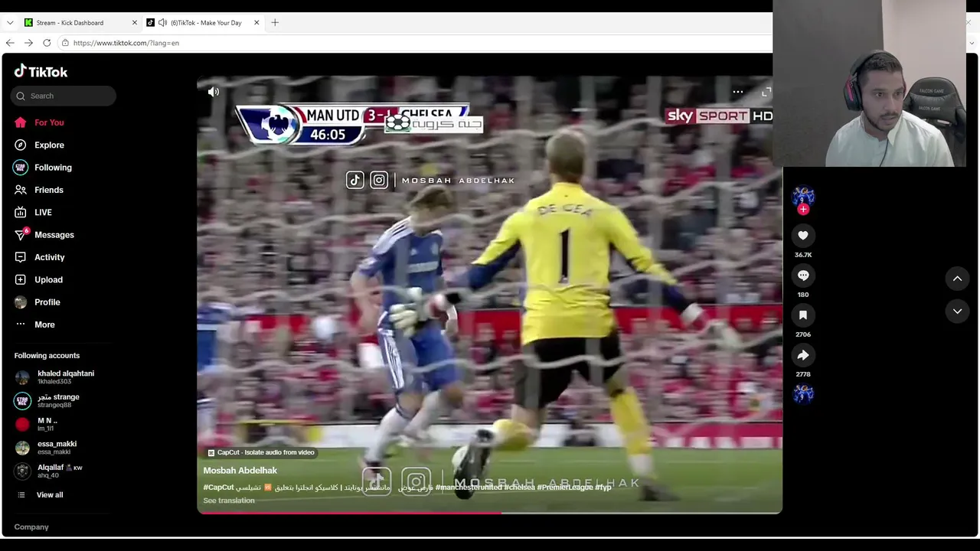The width and height of the screenshot is (980, 551).
Task: Open the For You feed
Action: pos(39,122)
